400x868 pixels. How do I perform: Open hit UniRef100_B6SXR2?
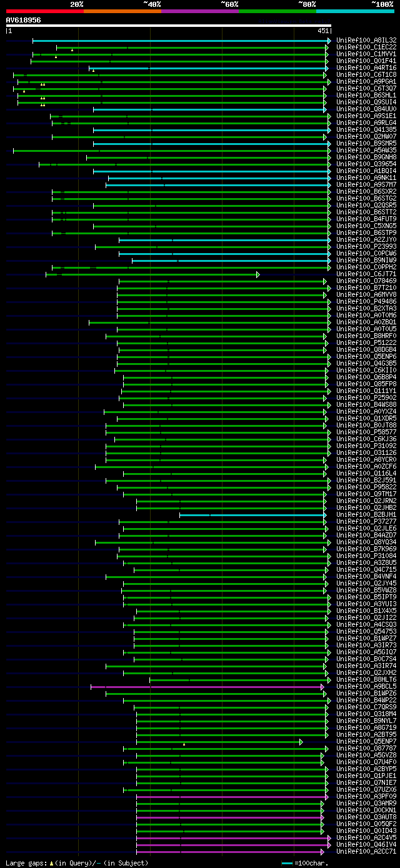point(366,192)
